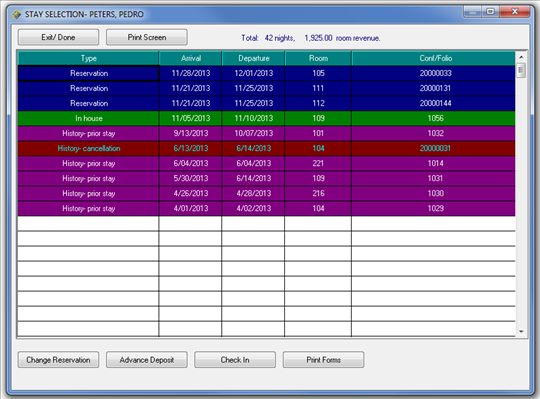Click the Advance Deposit button

click(x=147, y=360)
